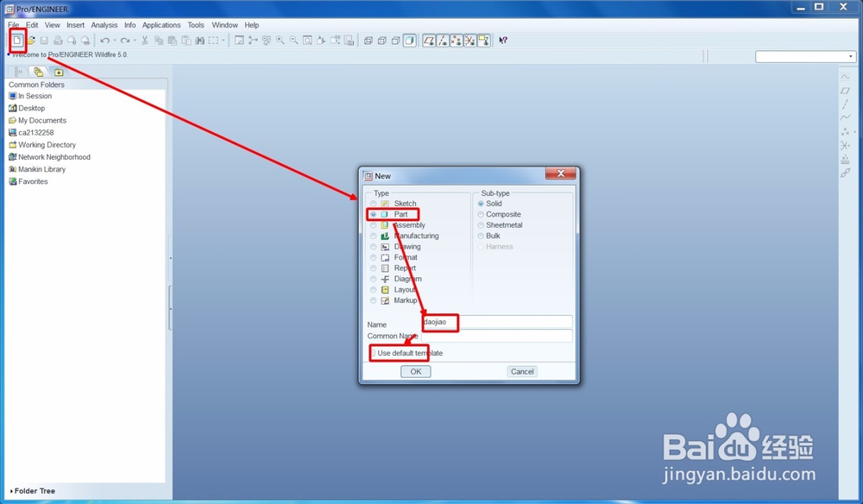Select the Sketch type radio button
Image resolution: width=863 pixels, height=504 pixels.
tap(373, 204)
